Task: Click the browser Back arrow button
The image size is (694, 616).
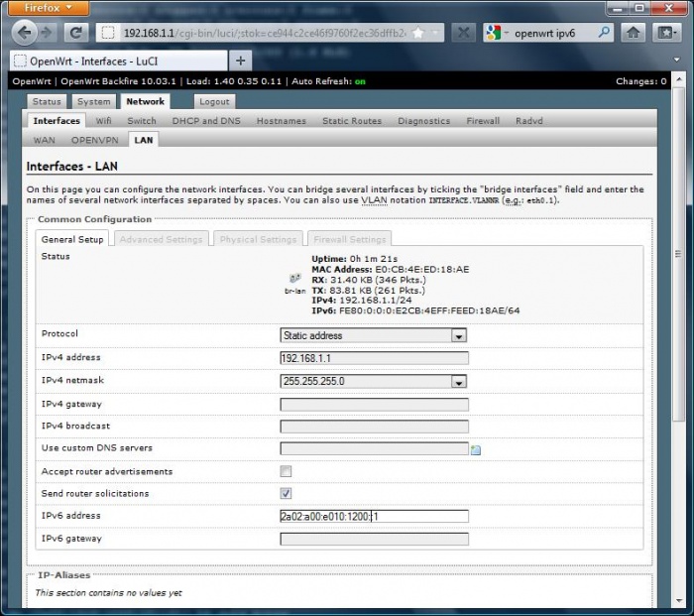Action: (x=25, y=33)
